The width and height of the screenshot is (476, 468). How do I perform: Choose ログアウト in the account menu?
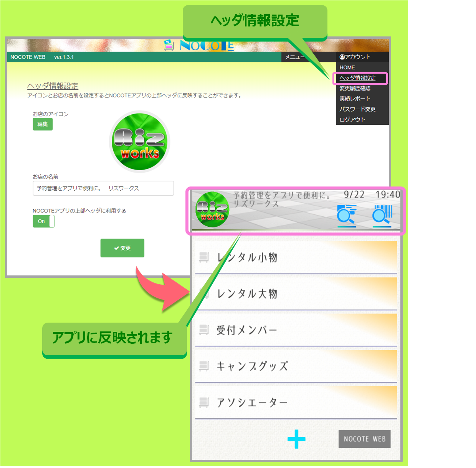(352, 119)
